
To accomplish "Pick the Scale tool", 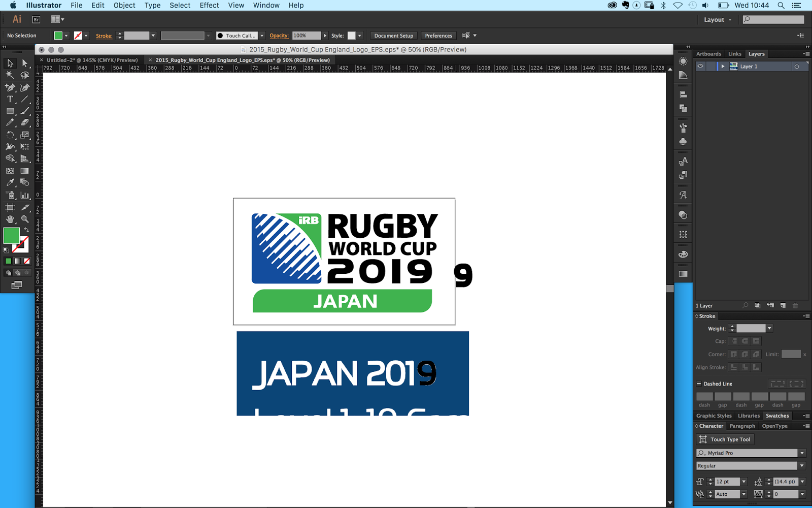I will [x=24, y=135].
